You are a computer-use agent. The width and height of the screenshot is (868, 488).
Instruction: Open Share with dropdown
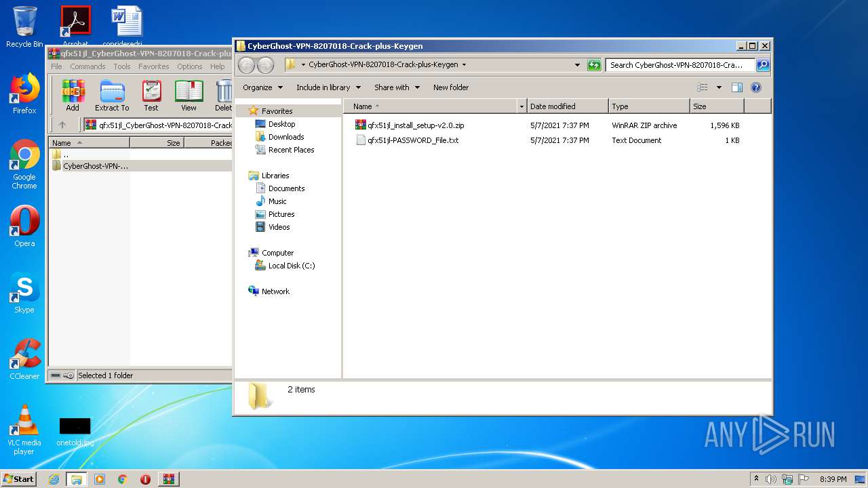(397, 87)
